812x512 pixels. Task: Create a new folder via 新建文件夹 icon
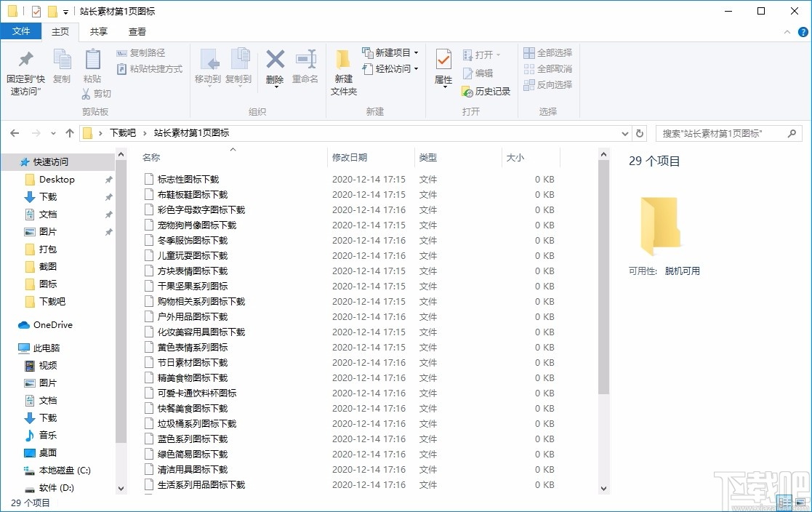coord(342,69)
